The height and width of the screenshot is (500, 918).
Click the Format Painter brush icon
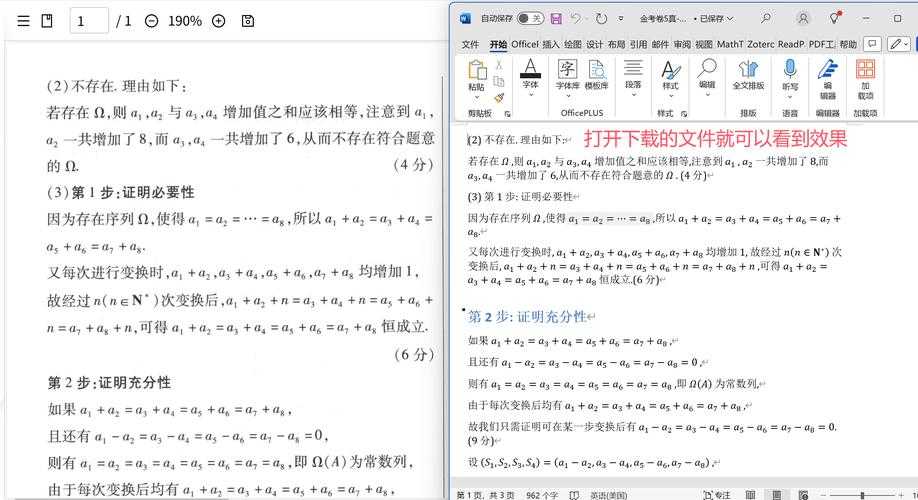click(x=499, y=97)
